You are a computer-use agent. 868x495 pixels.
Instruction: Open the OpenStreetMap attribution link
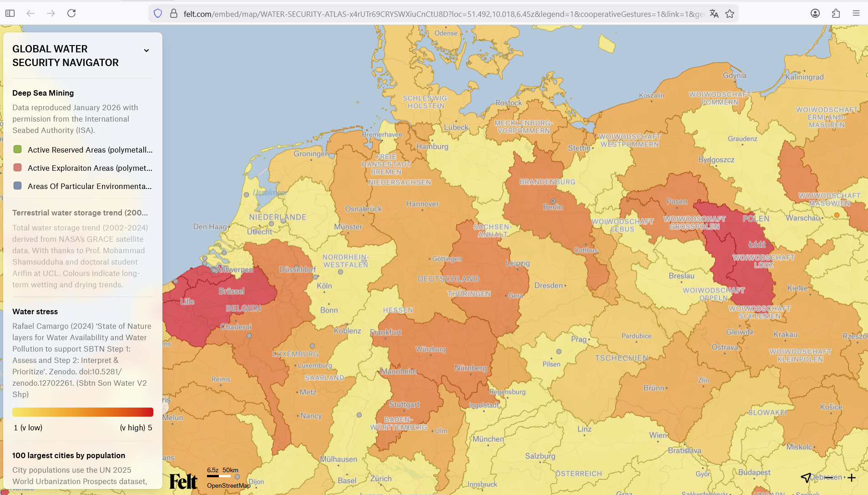point(228,485)
